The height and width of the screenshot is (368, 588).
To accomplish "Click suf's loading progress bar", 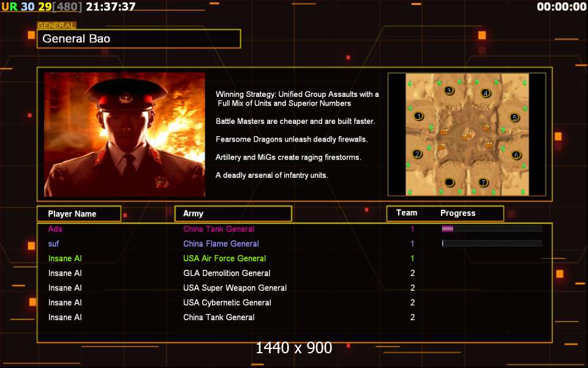I will [492, 243].
